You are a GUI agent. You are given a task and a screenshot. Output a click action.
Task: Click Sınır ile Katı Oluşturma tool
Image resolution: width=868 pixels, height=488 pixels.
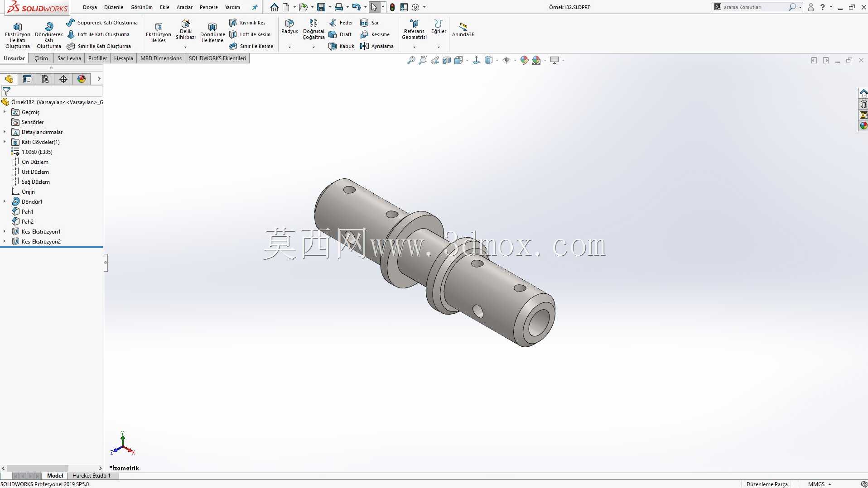(99, 46)
